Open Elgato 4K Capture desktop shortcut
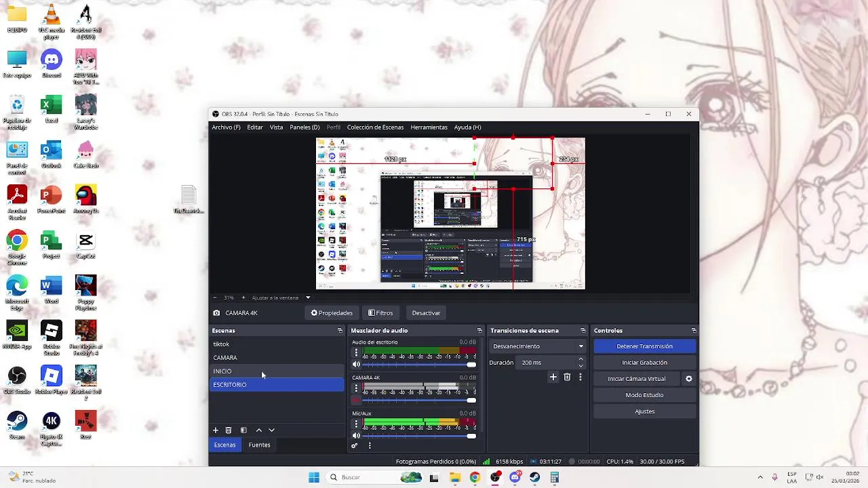Screen dimensions: 868x488 pyautogui.click(x=52, y=428)
